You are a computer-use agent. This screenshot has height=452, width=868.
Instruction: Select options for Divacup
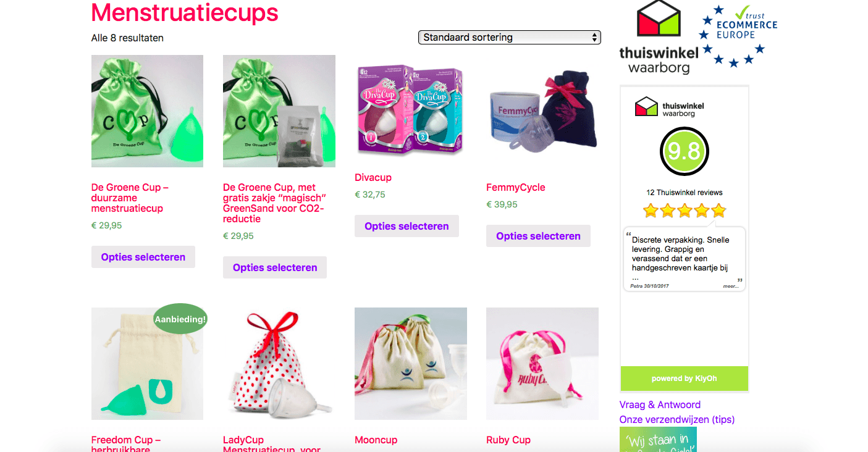pyautogui.click(x=407, y=226)
